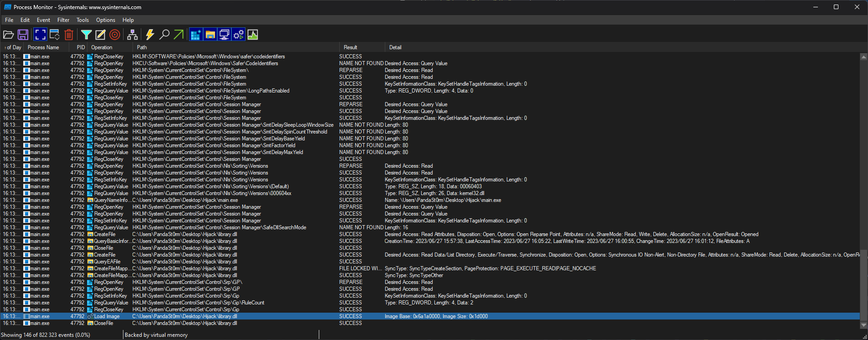Select the red target Include Process icon
Viewport: 868px width, 340px height.
coord(115,35)
